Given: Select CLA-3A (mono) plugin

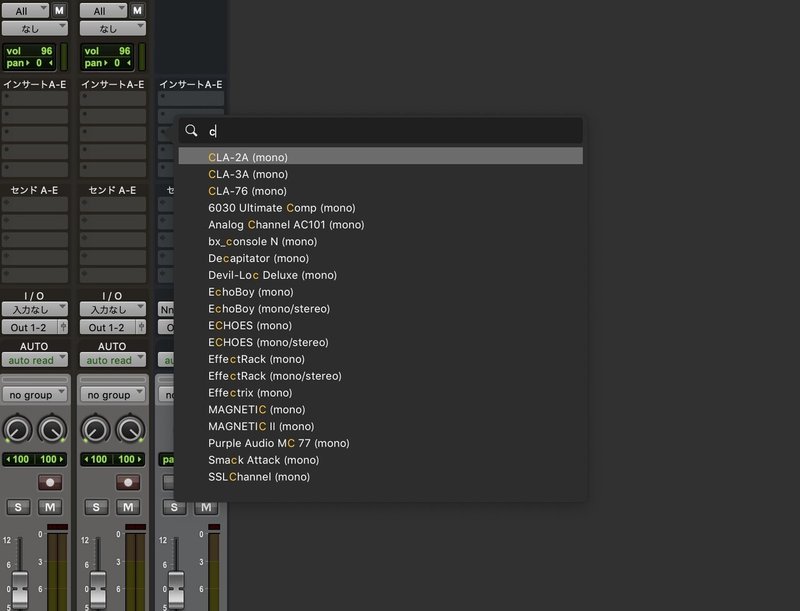Looking at the screenshot, I should (x=381, y=174).
